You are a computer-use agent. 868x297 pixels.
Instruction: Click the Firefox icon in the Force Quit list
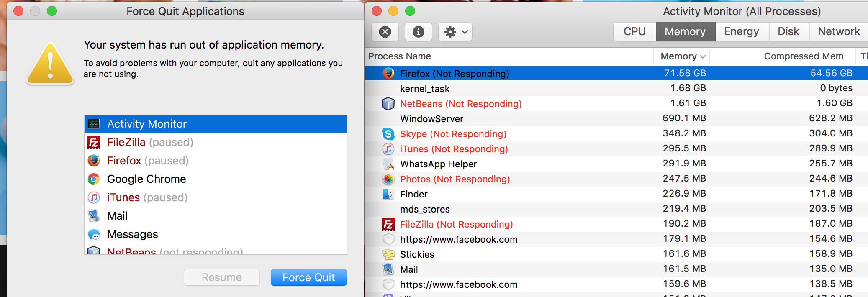[x=94, y=161]
